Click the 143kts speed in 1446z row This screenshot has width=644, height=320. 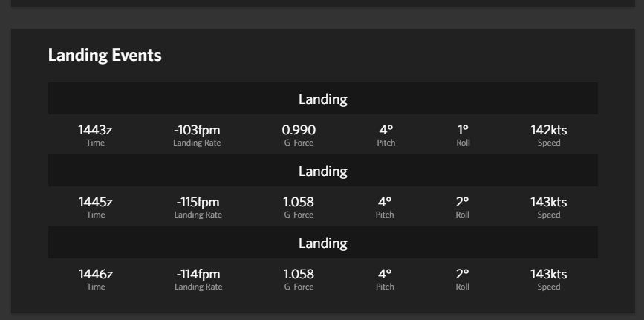(549, 274)
